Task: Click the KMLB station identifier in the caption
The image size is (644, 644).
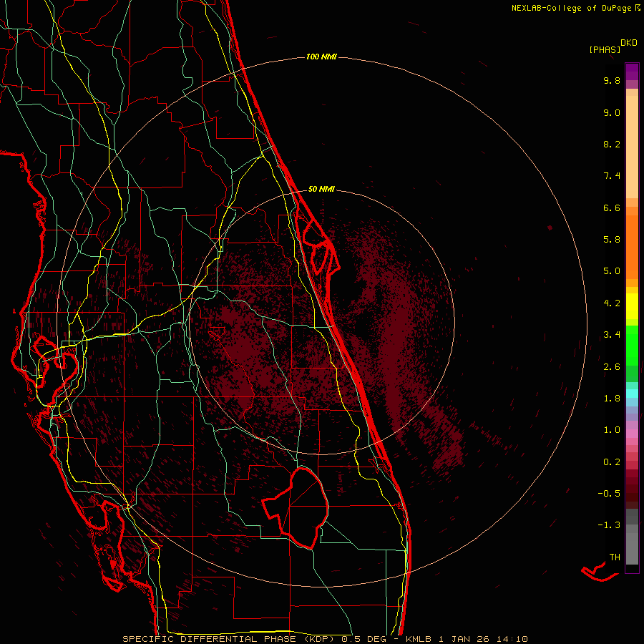Action: (418, 639)
